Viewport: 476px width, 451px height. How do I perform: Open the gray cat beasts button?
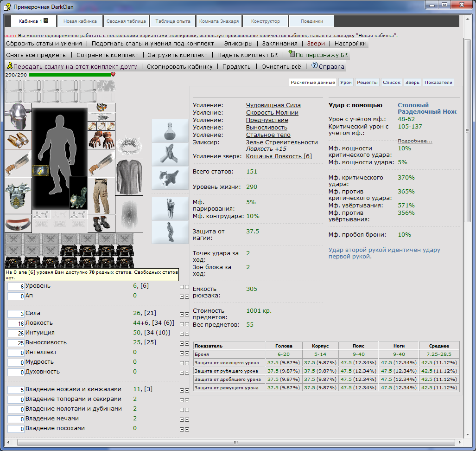170,178
